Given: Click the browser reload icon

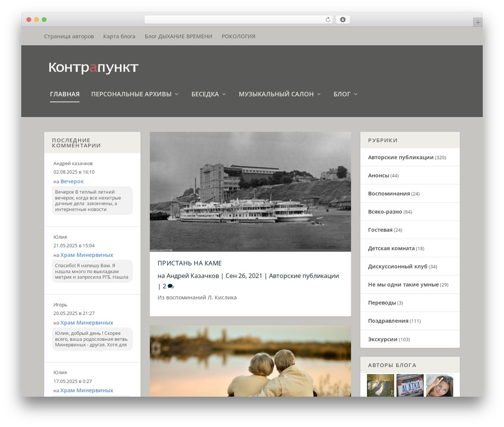Looking at the screenshot, I should tap(328, 20).
